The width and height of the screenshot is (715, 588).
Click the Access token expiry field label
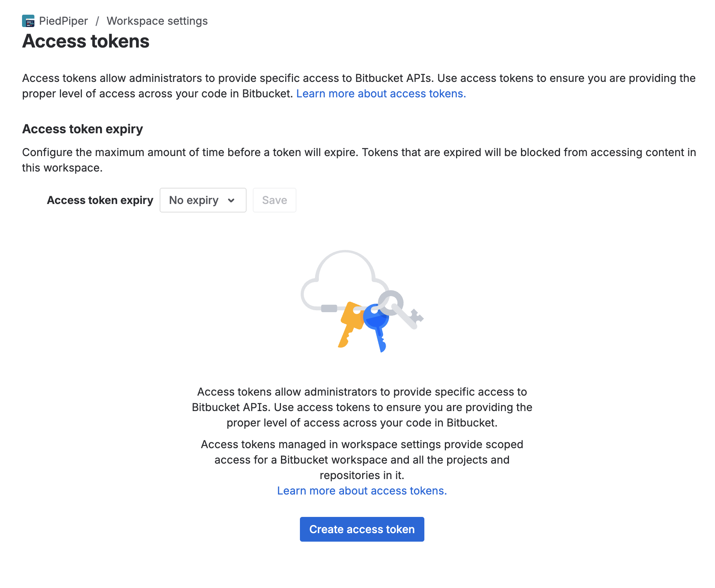click(x=100, y=200)
